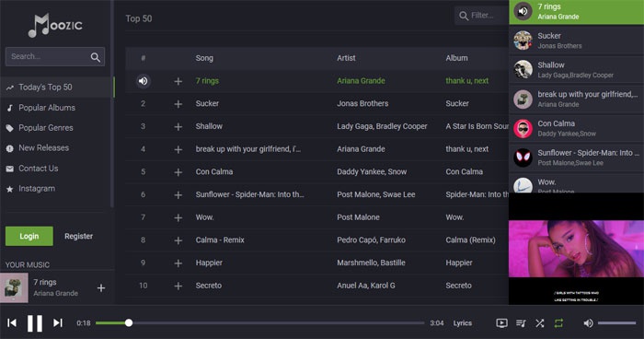
Task: Select break up with your girlfriend in queue
Action: (x=576, y=99)
